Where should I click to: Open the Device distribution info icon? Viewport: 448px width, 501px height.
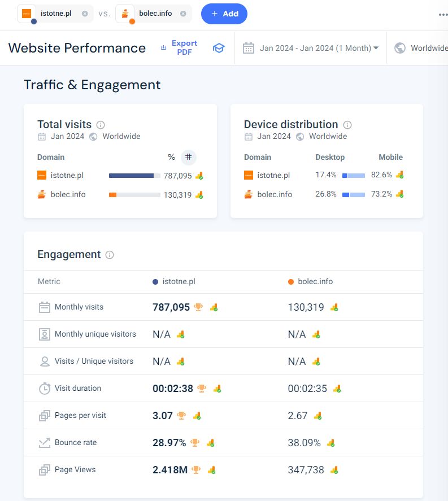click(347, 125)
